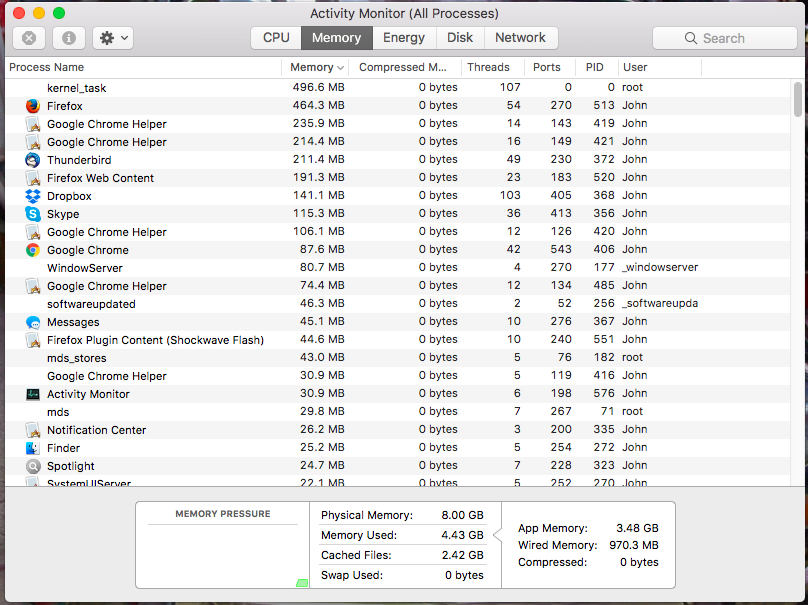Click Physical Memory 8.00 GB value
Image resolution: width=808 pixels, height=605 pixels.
coord(462,515)
